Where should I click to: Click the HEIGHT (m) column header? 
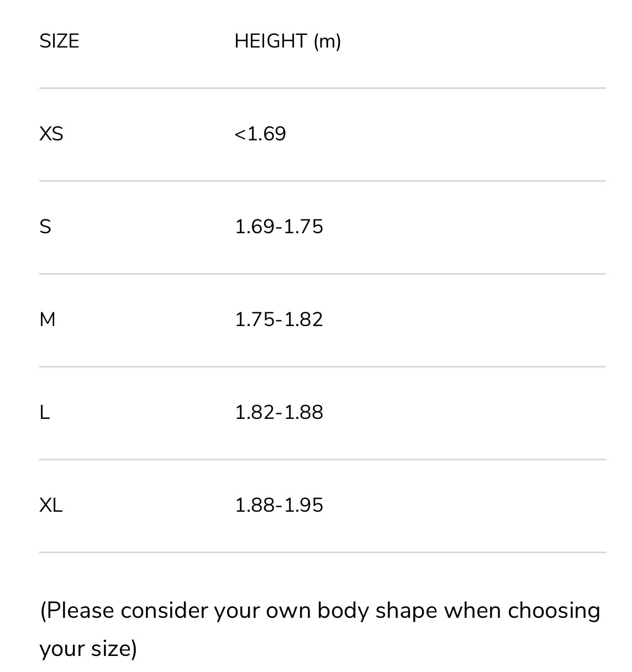tap(287, 41)
